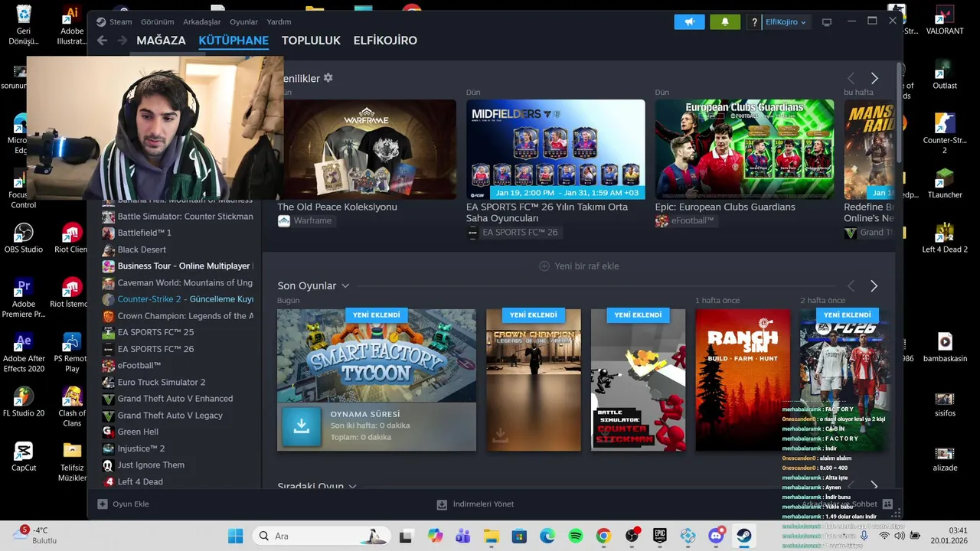
Task: Click the Steam help question mark icon
Action: click(x=755, y=22)
